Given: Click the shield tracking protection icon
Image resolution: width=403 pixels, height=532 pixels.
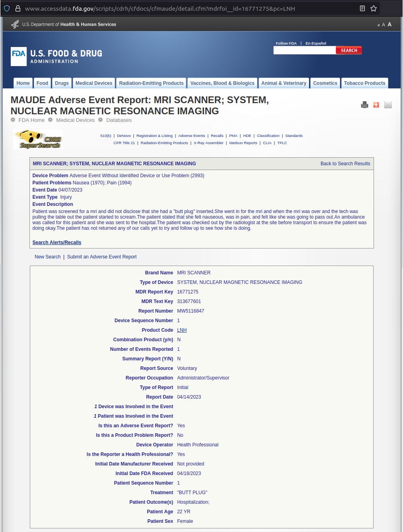Looking at the screenshot, I should (x=7, y=8).
